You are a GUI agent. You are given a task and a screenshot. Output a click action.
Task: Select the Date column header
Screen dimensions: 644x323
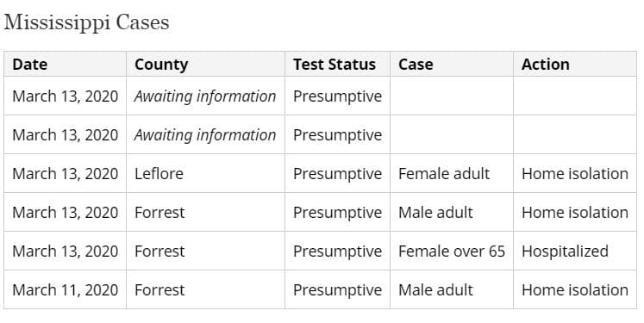(65, 64)
